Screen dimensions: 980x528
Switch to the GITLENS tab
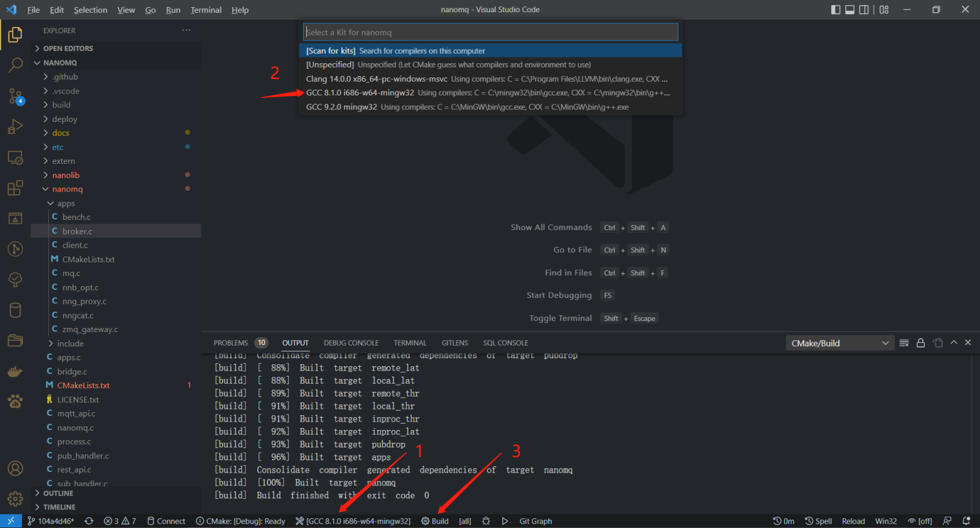tap(455, 343)
